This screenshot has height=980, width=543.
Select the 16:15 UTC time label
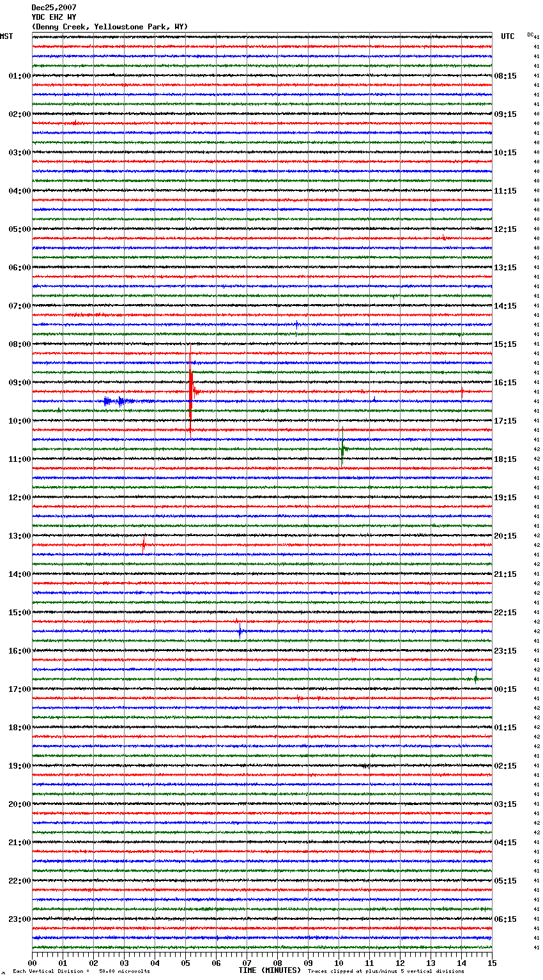pyautogui.click(x=505, y=383)
